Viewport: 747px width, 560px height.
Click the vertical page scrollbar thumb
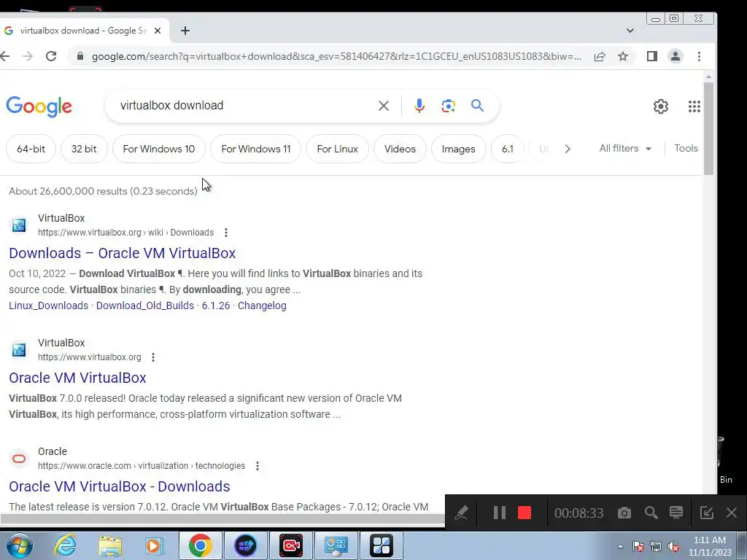click(x=708, y=128)
